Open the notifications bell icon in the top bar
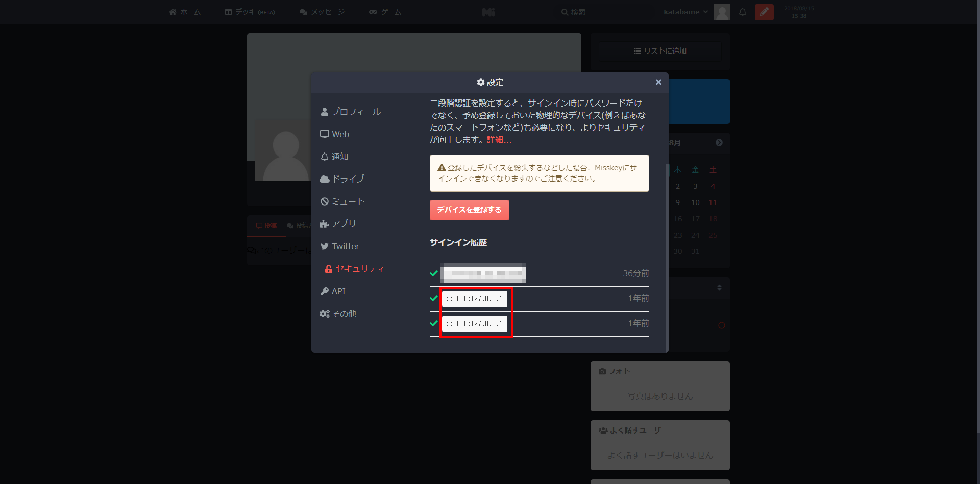980x484 pixels. click(743, 12)
